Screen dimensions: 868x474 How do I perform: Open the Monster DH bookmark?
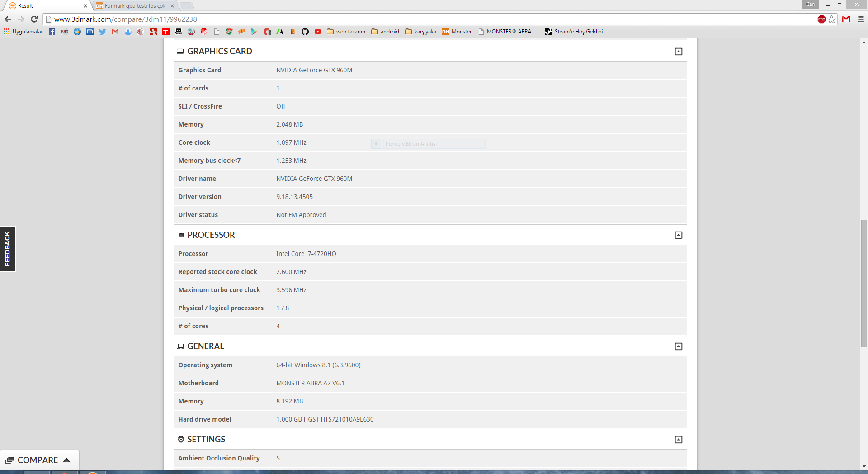click(457, 32)
